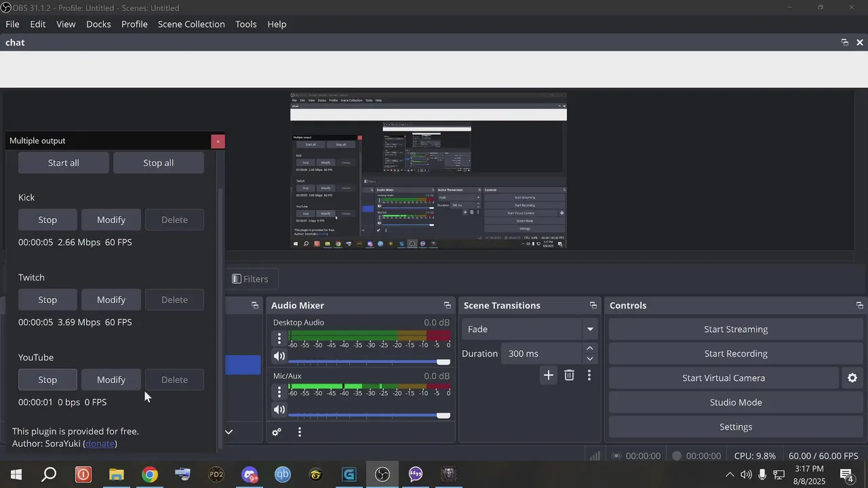Show hidden system tray icons

click(x=730, y=474)
